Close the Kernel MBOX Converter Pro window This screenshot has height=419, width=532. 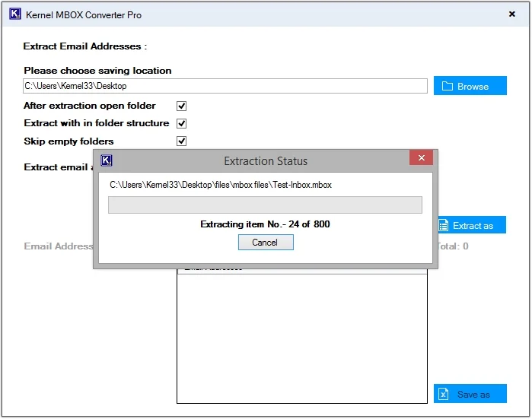click(x=511, y=14)
